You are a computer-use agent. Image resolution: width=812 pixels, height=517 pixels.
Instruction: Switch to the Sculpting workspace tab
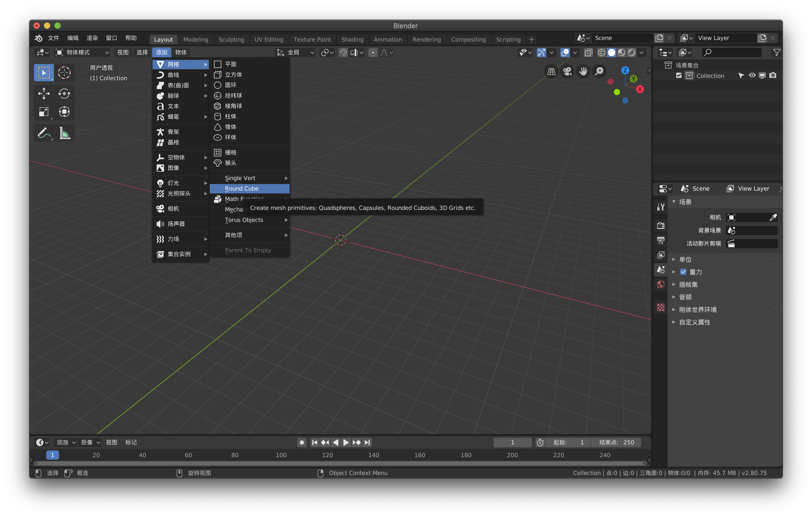[x=231, y=39]
